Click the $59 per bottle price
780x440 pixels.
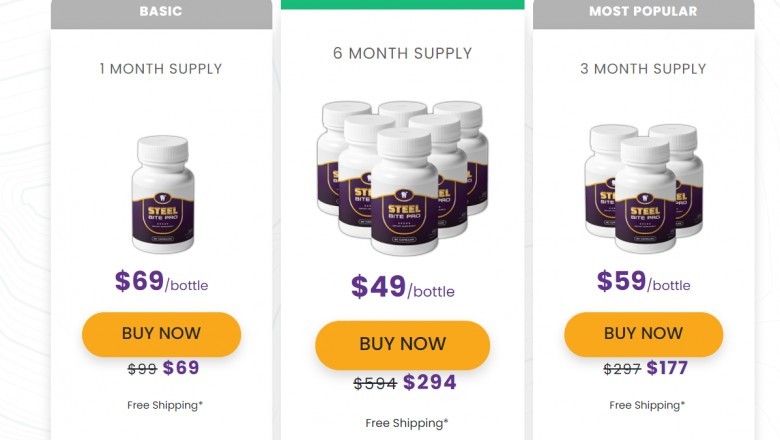pos(643,282)
